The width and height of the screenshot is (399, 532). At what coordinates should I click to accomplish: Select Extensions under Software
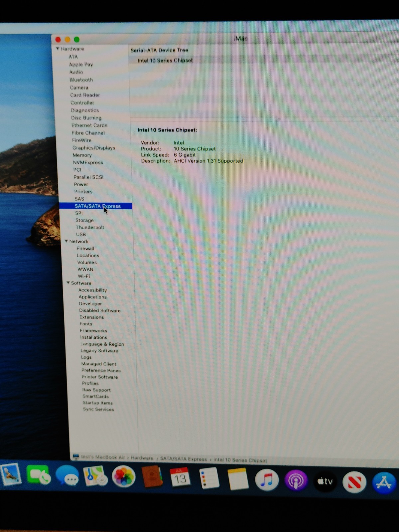tap(91, 317)
